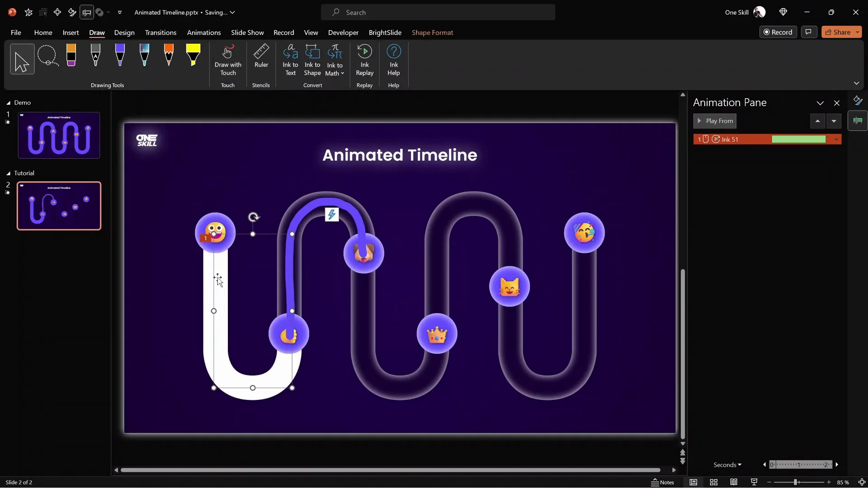The height and width of the screenshot is (488, 868).
Task: Select slide 1 thumbnail
Action: 59,135
